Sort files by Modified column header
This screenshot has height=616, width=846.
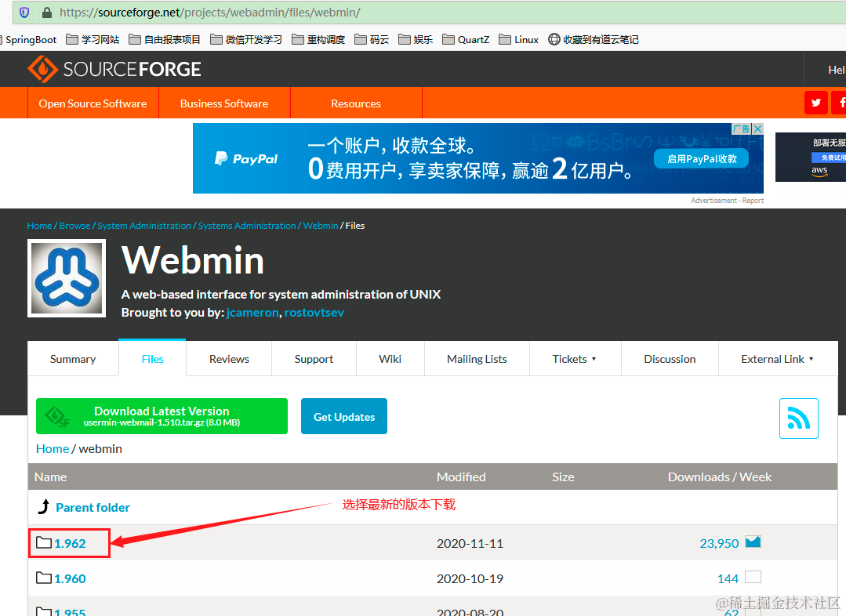coord(461,476)
